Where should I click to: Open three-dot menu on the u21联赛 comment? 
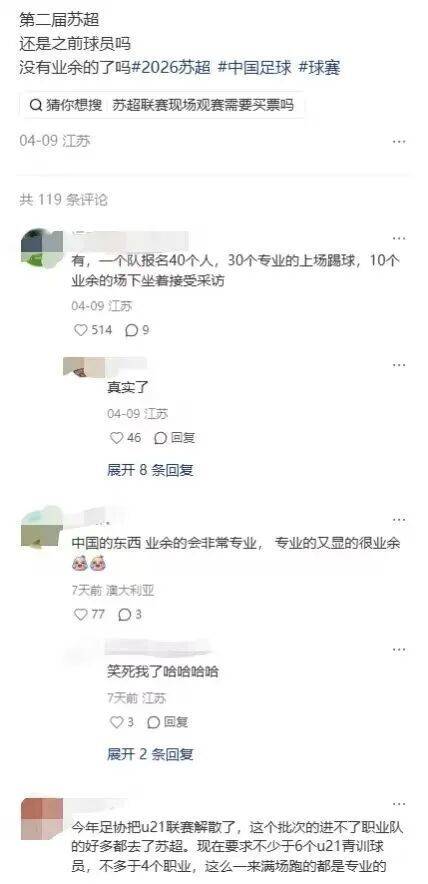pyautogui.click(x=399, y=805)
